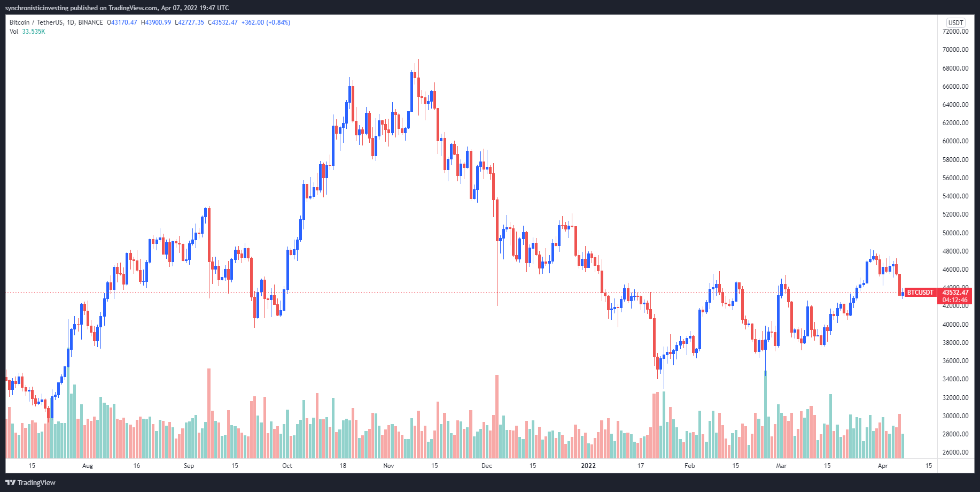
Task: Click the Oct label on time axis
Action: tap(287, 466)
